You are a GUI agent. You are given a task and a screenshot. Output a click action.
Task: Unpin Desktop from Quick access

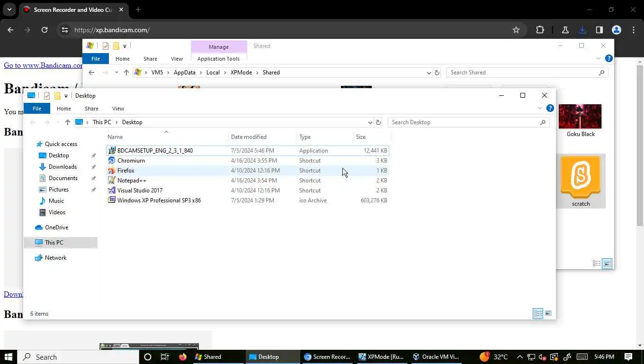[93, 155]
